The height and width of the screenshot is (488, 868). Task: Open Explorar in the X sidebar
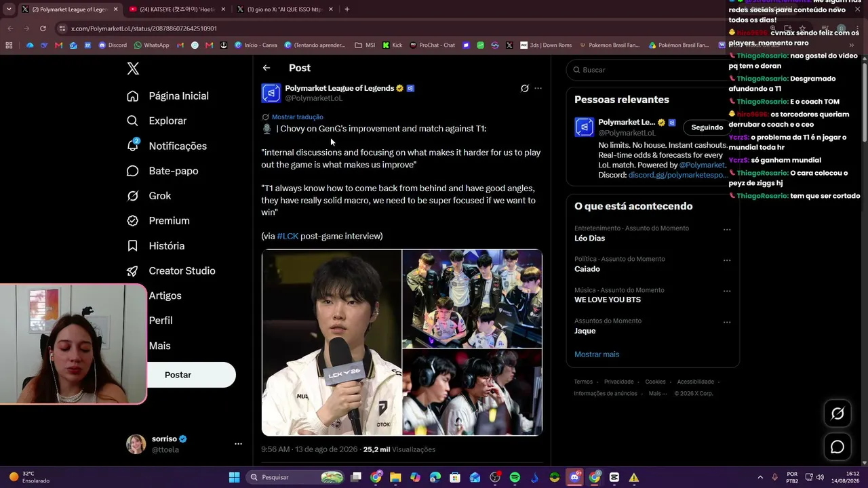point(157,121)
